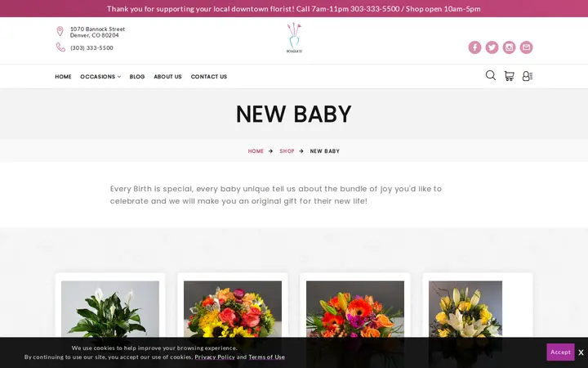
Task: Open the user account icon
Action: pos(528,76)
